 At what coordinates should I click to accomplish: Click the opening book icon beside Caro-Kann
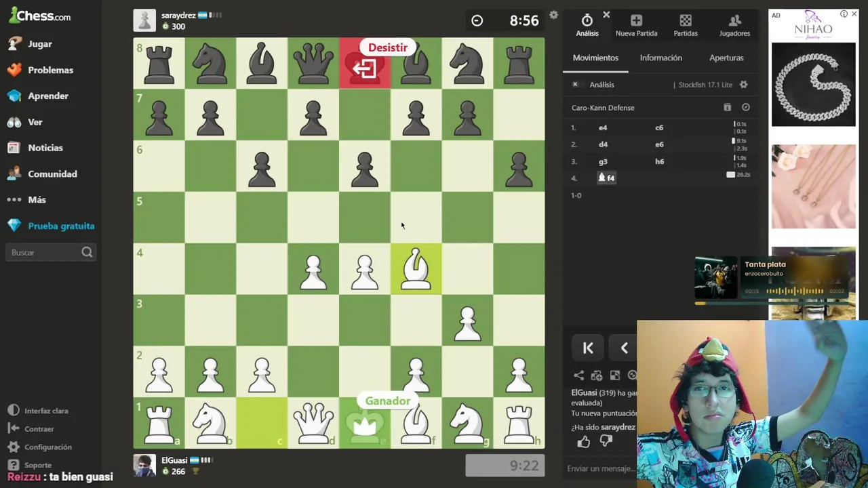point(727,107)
